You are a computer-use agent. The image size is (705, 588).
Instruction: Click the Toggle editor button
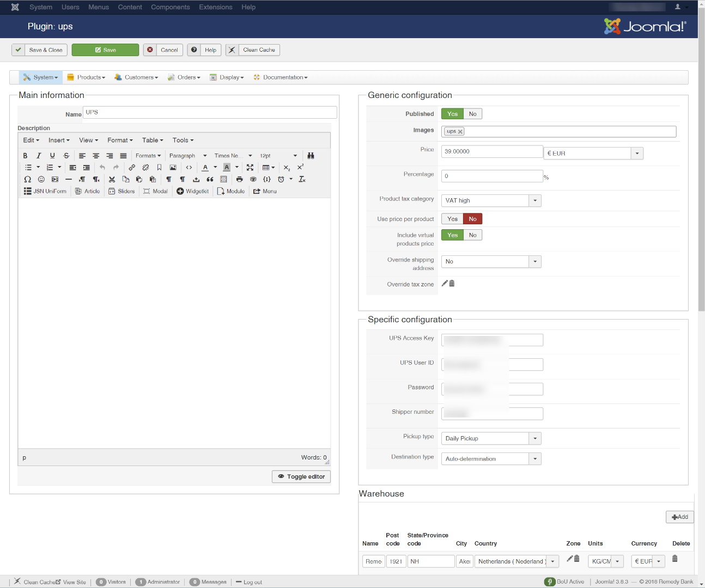[301, 476]
